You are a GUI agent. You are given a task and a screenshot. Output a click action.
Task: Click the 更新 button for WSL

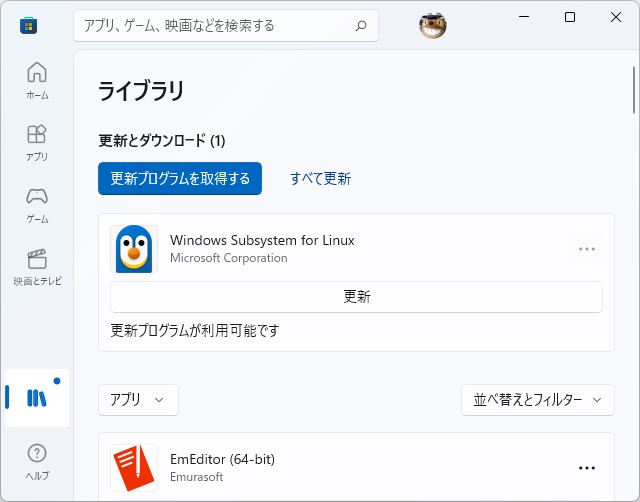click(x=356, y=297)
